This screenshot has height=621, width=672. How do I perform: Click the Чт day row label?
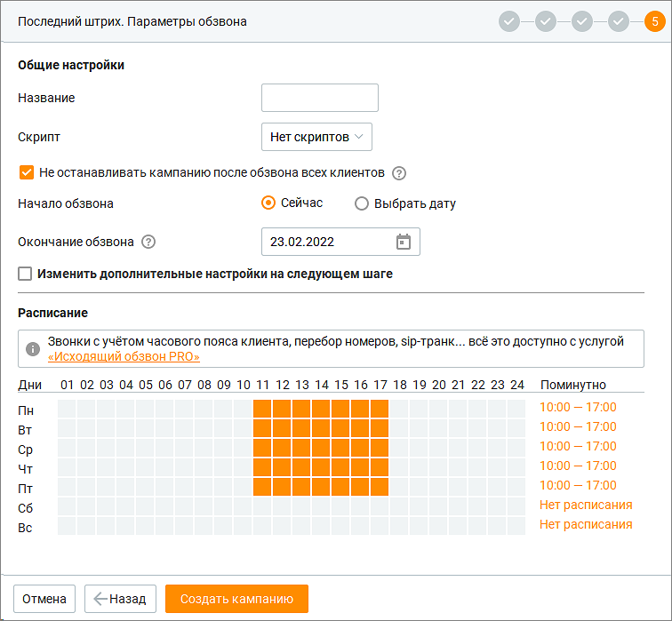[x=25, y=469]
